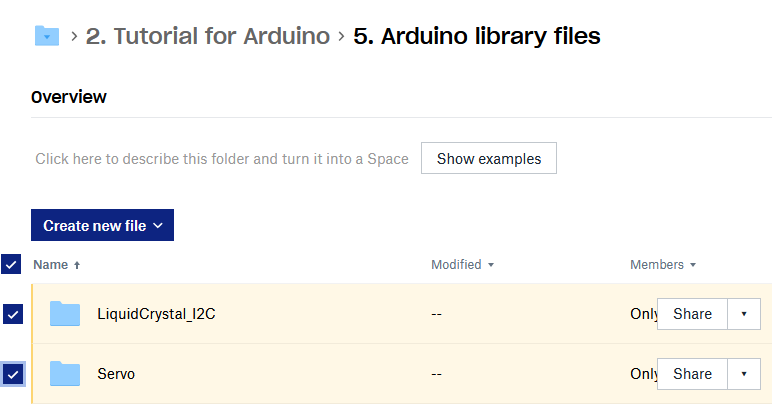Uncheck the LiquidCrystal_I2C row checkbox

pos(13,314)
